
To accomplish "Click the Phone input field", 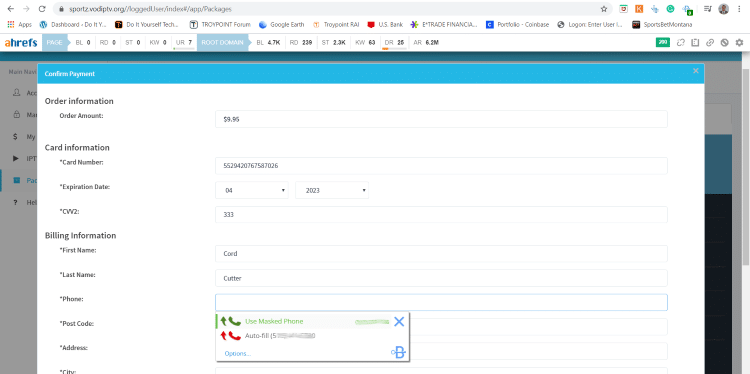I will [441, 302].
